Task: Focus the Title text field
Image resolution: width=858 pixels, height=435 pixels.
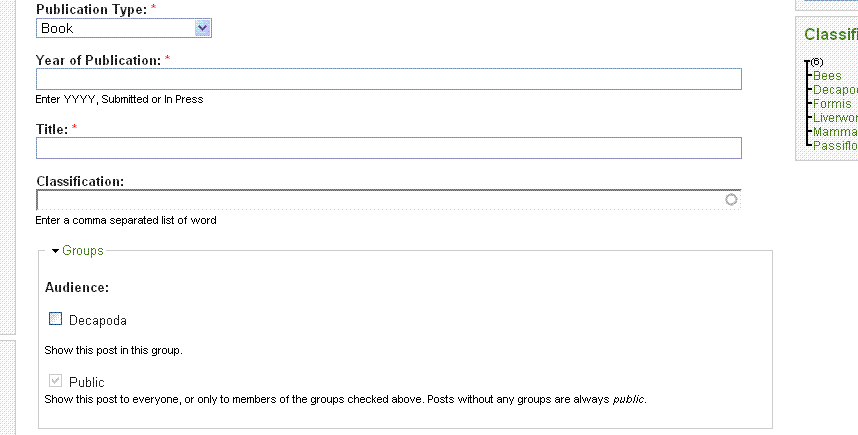Action: (x=389, y=148)
